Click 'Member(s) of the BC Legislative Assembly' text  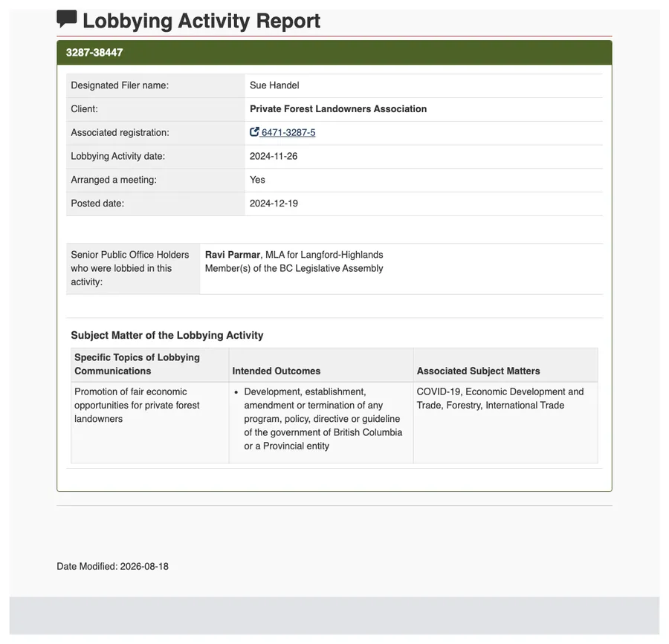tap(294, 268)
